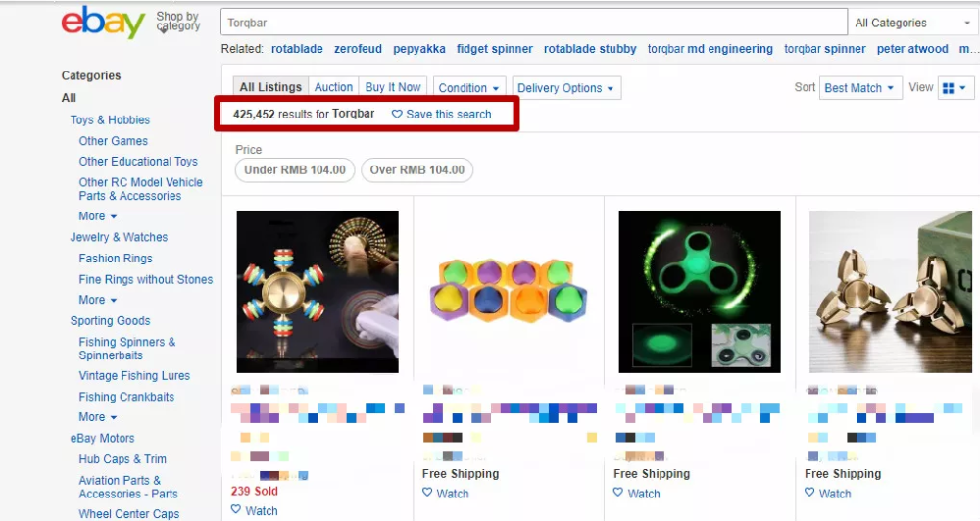This screenshot has height=521, width=980.
Task: Filter by Under RMB 104.00
Action: 295,170
